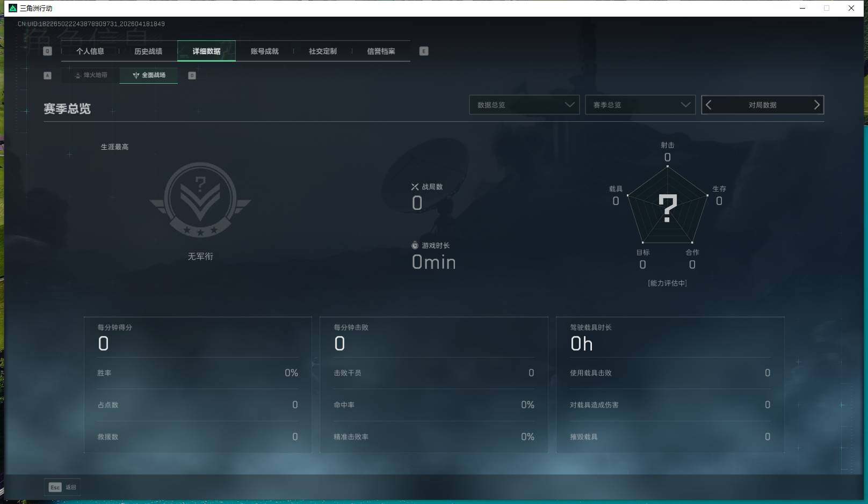Open the 信誉档案 tab
The image size is (868, 504).
(381, 52)
